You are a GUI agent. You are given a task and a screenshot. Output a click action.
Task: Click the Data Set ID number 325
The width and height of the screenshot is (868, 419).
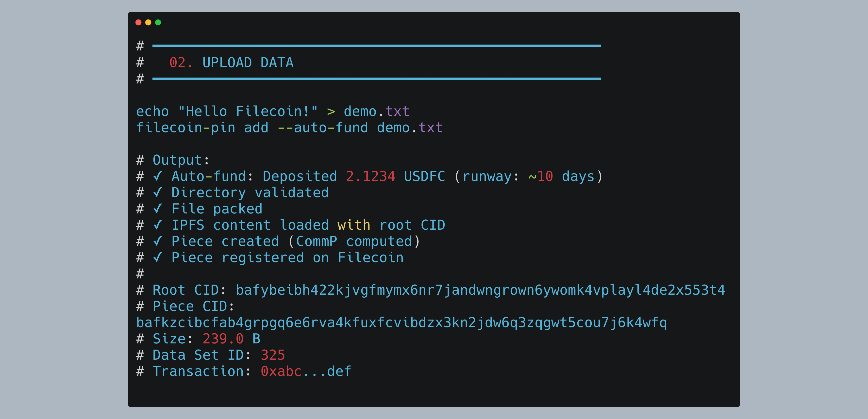(x=273, y=355)
